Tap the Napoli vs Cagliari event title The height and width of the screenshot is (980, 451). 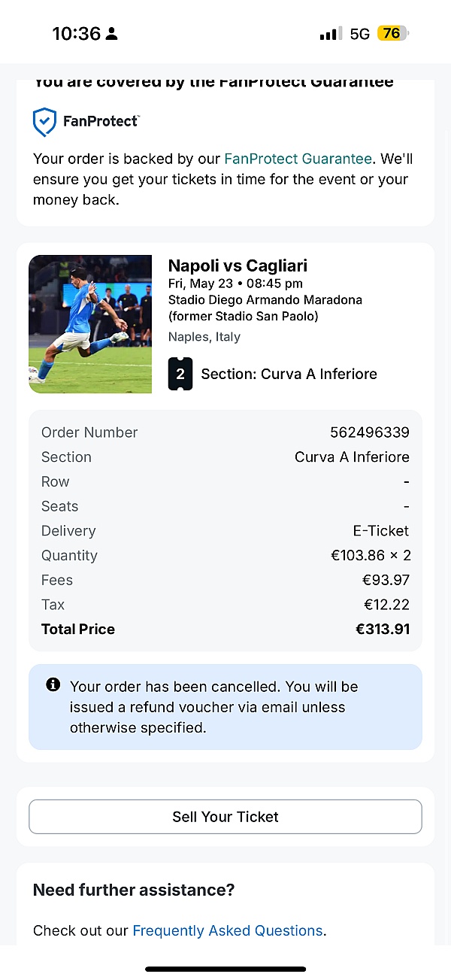point(238,265)
